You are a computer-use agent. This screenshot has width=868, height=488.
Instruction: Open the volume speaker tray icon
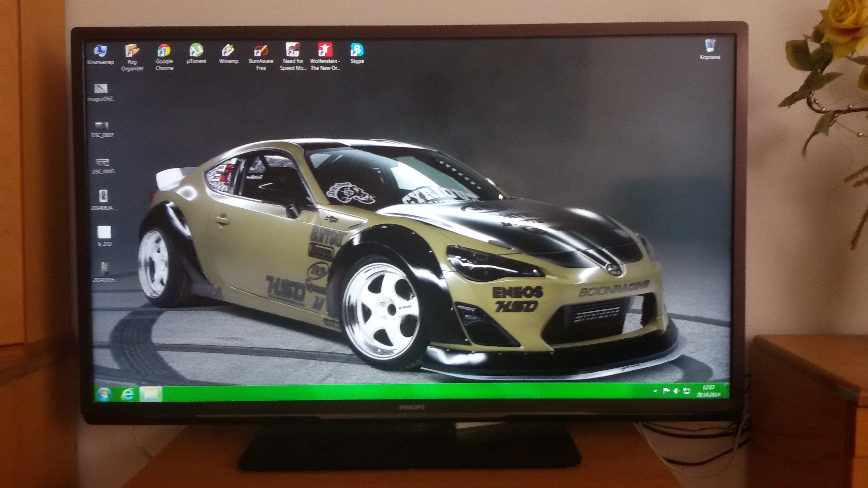point(676,391)
